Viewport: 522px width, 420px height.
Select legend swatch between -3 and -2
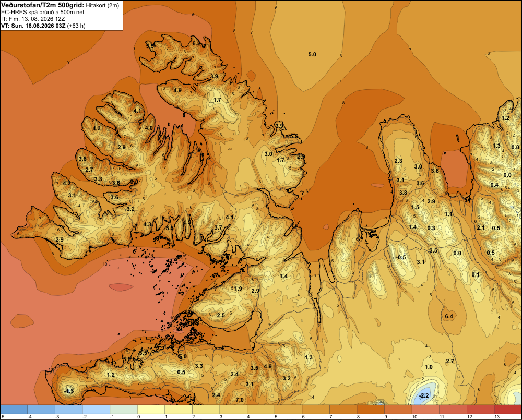68,410
